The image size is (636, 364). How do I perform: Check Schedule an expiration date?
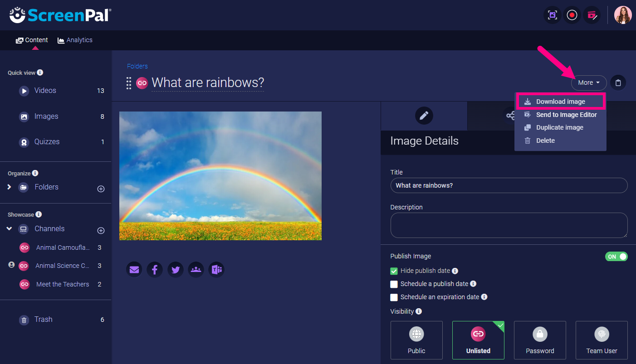pos(394,297)
